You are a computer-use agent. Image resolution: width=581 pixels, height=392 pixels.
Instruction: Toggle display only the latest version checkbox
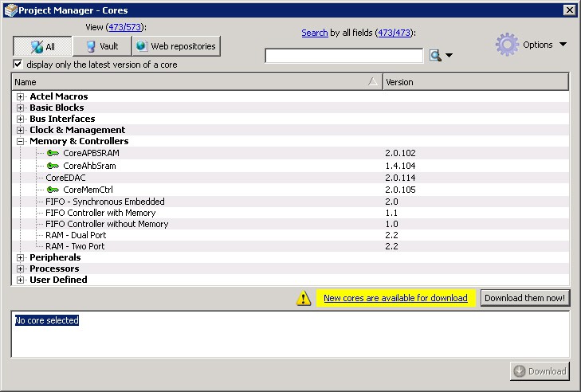(18, 64)
